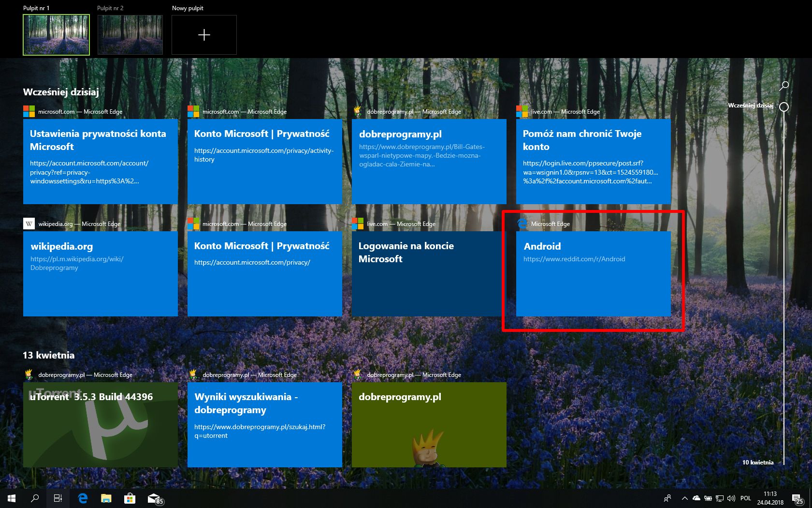
Task: Open the Action Center notifications icon
Action: click(797, 499)
